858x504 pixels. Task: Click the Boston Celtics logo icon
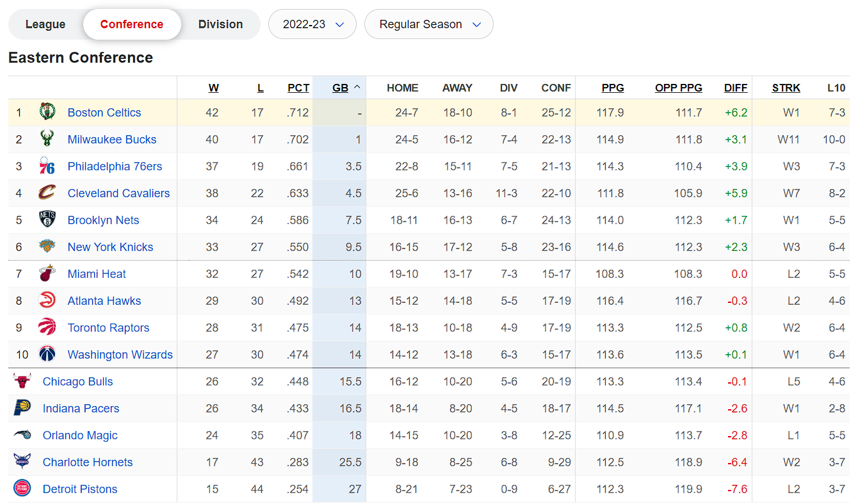click(x=47, y=112)
